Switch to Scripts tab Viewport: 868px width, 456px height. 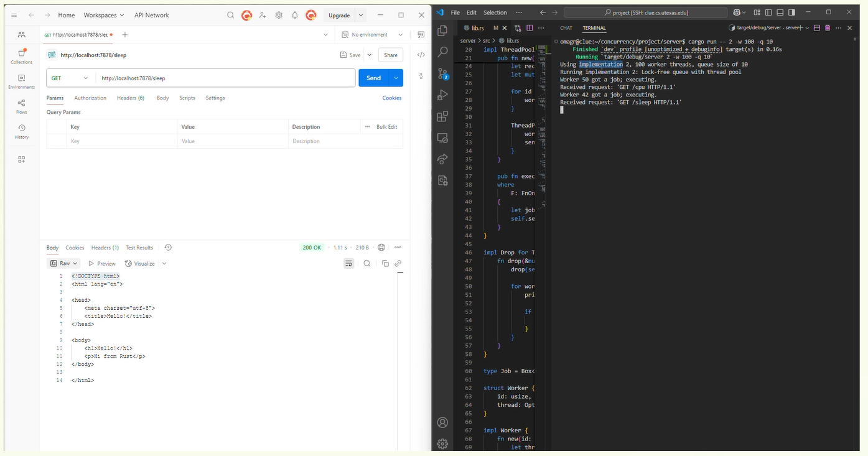tap(187, 98)
